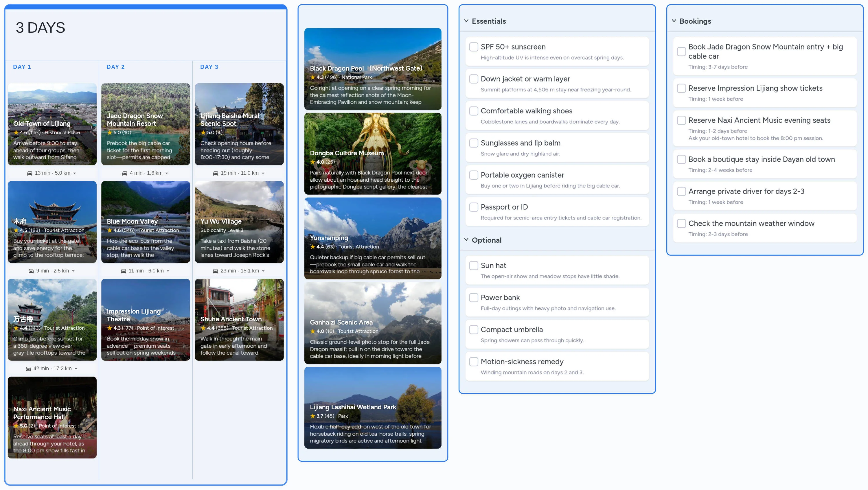The width and height of the screenshot is (868, 490).
Task: Open Old Town of Lijiang card
Action: (52, 124)
